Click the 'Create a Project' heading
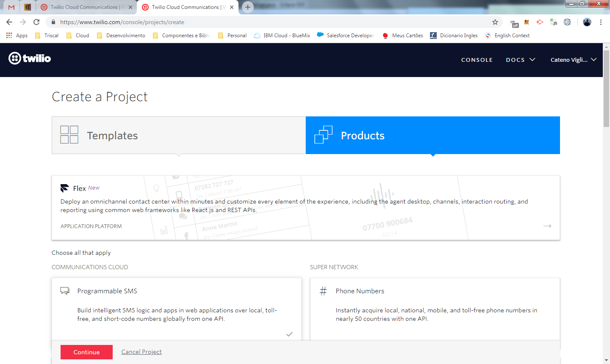Viewport: 610px width, 364px height. pos(100,97)
